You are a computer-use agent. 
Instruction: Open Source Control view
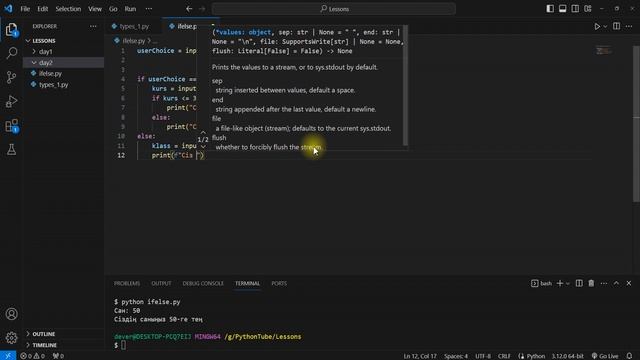[11, 77]
